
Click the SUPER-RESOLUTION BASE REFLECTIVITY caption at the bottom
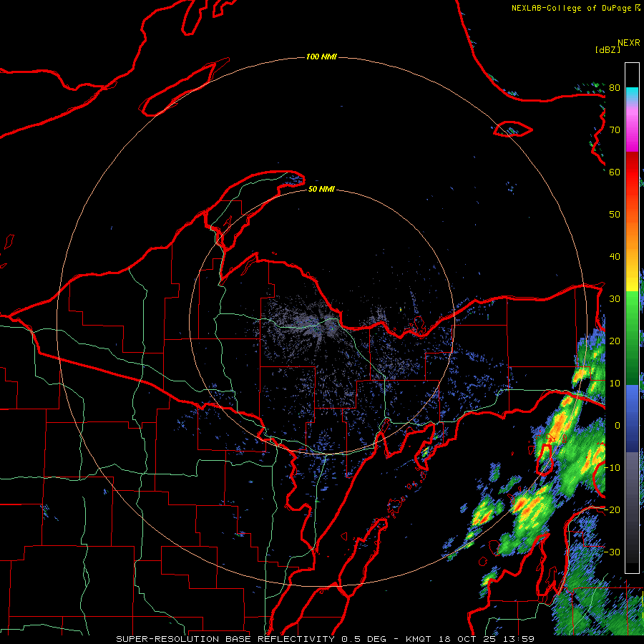[x=326, y=639]
